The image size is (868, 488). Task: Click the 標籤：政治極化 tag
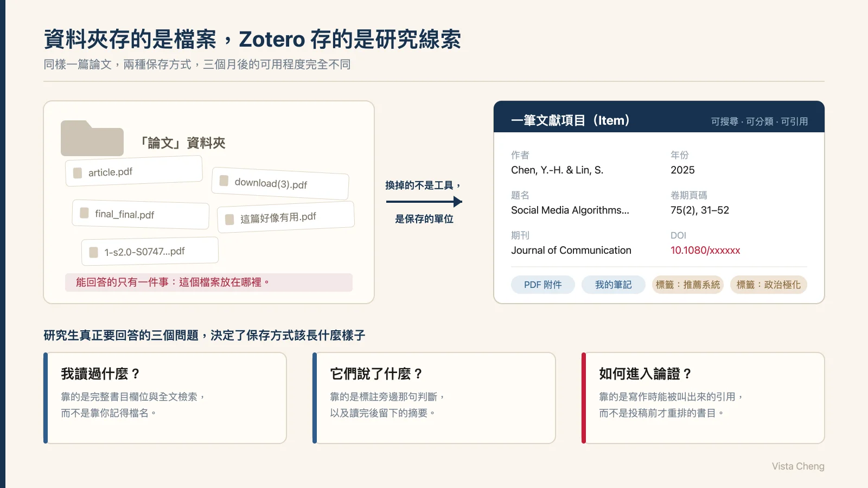tap(769, 285)
